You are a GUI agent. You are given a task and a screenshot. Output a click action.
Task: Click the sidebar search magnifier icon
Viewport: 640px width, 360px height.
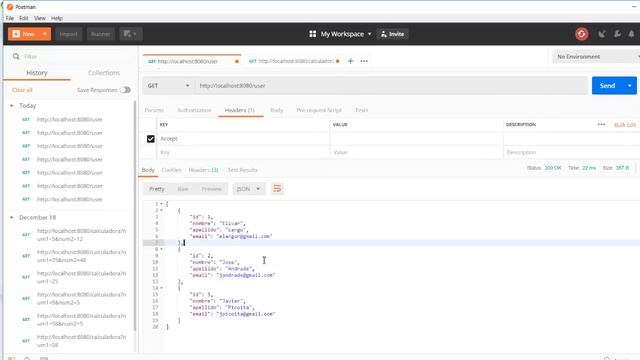tap(16, 56)
